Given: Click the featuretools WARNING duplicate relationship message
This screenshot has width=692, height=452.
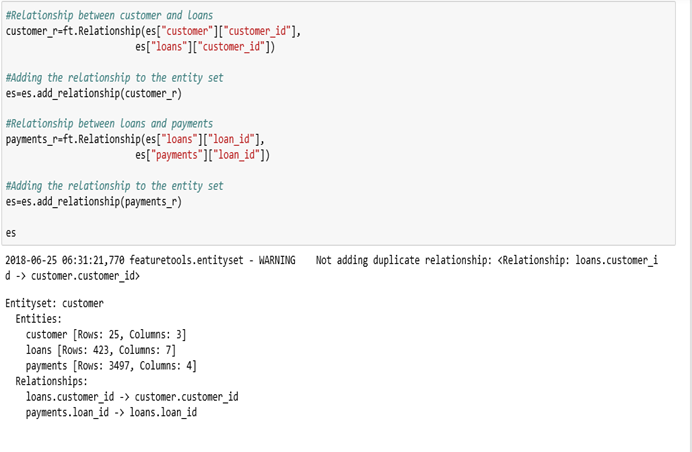Looking at the screenshot, I should (331, 268).
